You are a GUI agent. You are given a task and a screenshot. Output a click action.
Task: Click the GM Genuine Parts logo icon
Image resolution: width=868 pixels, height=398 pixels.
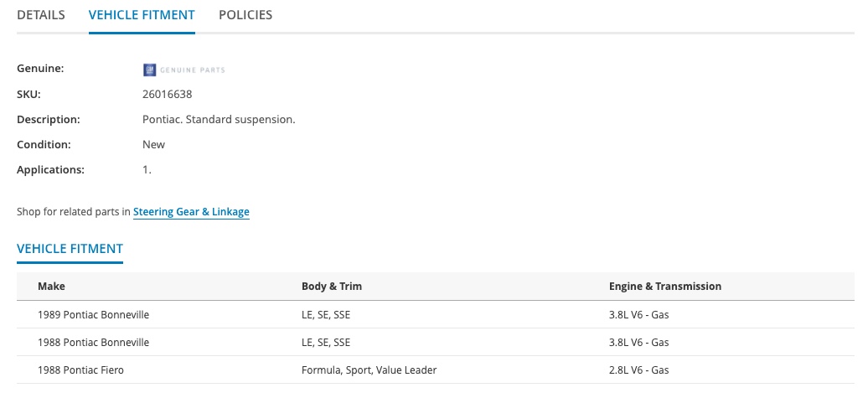pos(149,70)
